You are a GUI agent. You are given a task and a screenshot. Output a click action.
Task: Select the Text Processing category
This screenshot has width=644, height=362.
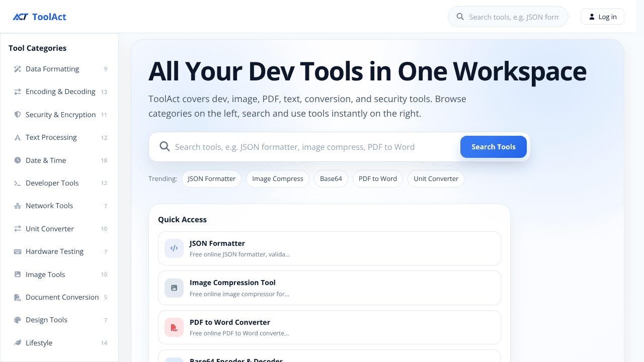click(x=59, y=137)
